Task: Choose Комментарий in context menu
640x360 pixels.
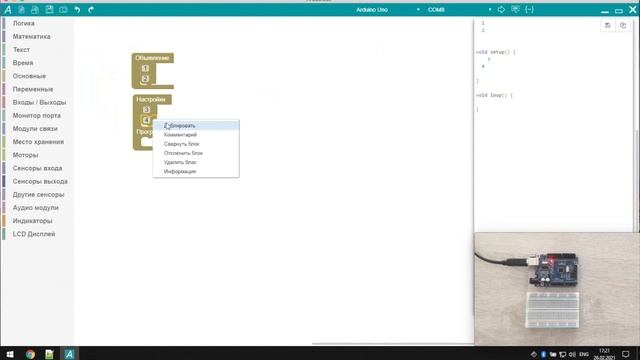Action: tap(196, 135)
